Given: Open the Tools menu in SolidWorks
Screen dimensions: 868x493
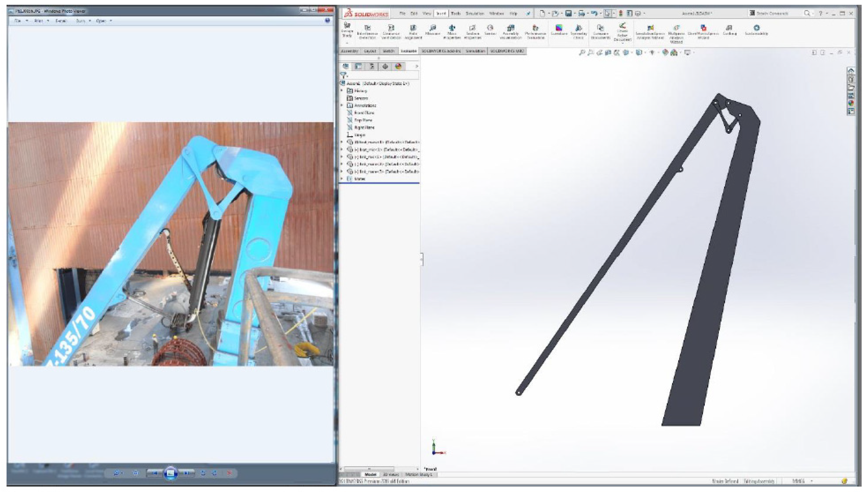Looking at the screenshot, I should (455, 14).
